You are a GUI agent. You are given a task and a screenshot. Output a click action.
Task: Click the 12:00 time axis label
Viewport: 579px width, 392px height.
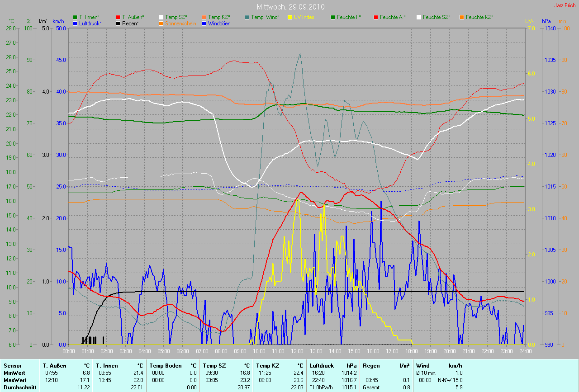point(297,351)
